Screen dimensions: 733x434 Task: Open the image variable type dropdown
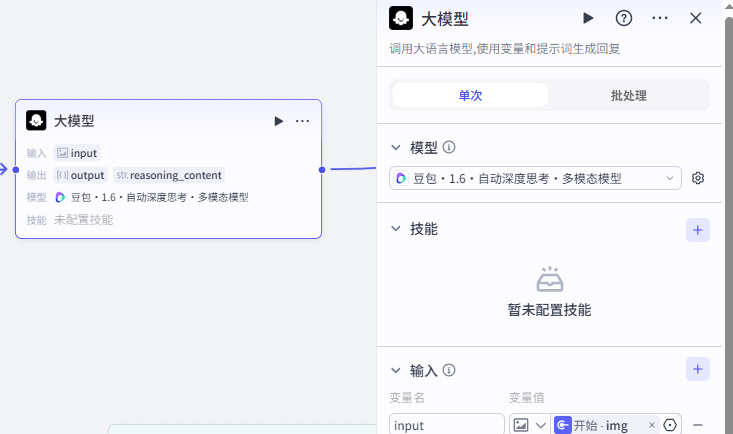[x=530, y=425]
